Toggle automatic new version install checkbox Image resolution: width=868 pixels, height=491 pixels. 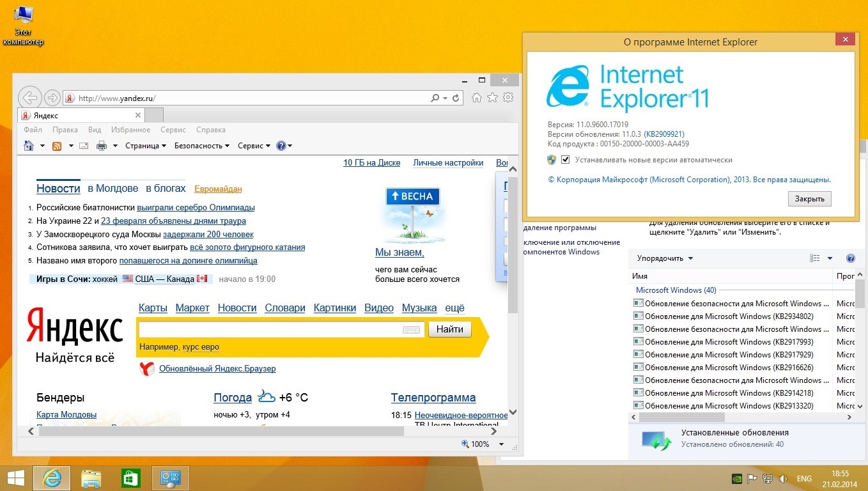click(x=565, y=160)
